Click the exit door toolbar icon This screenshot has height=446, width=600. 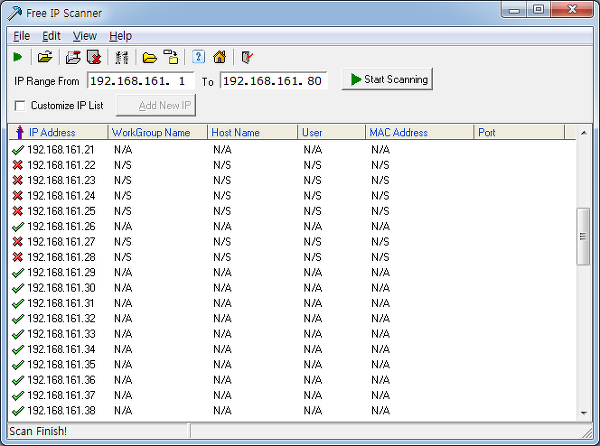(x=247, y=57)
